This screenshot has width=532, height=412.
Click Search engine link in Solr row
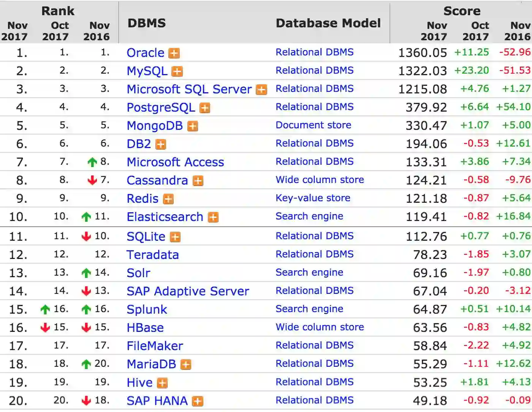pyautogui.click(x=309, y=272)
